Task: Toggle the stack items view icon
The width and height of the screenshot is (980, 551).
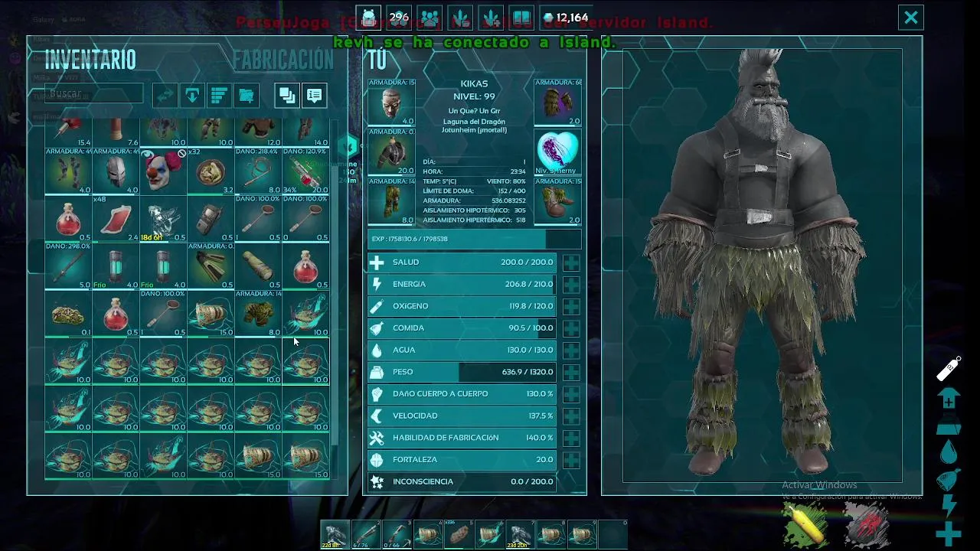Action: (287, 95)
